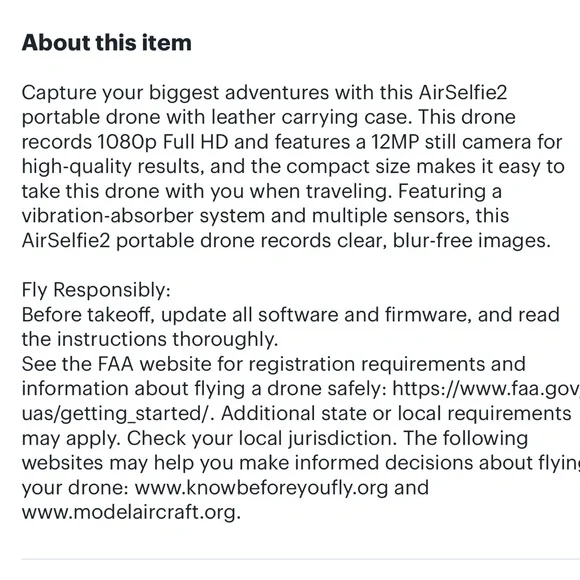The image size is (580, 580).
Task: Open the www.modelaircraft.org link
Action: 131,512
